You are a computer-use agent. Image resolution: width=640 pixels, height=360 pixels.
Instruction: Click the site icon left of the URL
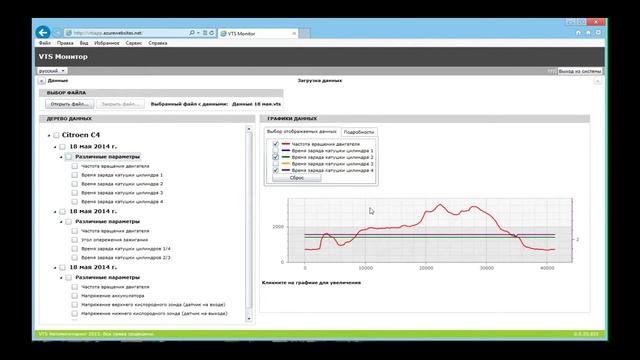coord(69,33)
